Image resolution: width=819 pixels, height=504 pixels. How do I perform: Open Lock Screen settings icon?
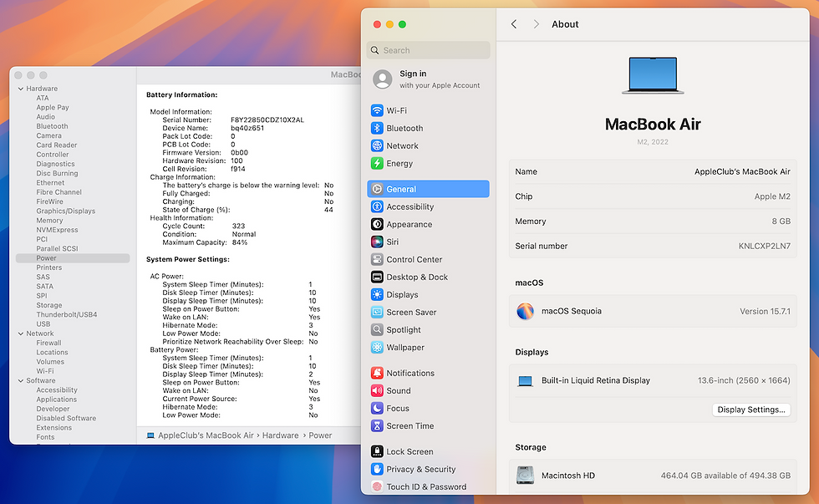tap(377, 452)
